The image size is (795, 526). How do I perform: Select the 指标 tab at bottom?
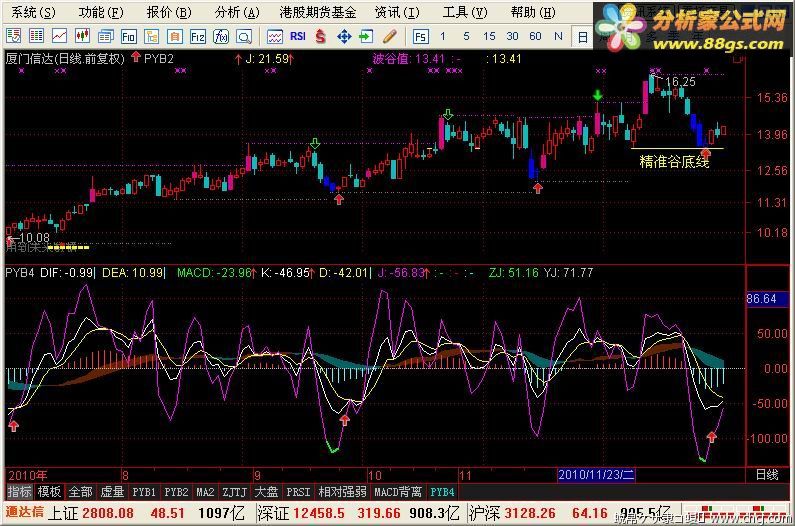pyautogui.click(x=20, y=492)
